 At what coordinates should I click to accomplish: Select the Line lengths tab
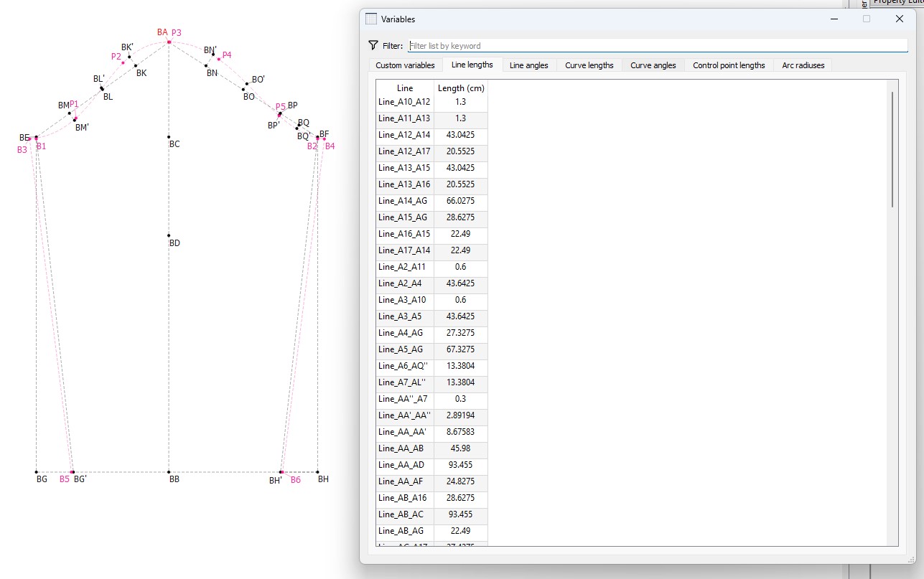472,65
